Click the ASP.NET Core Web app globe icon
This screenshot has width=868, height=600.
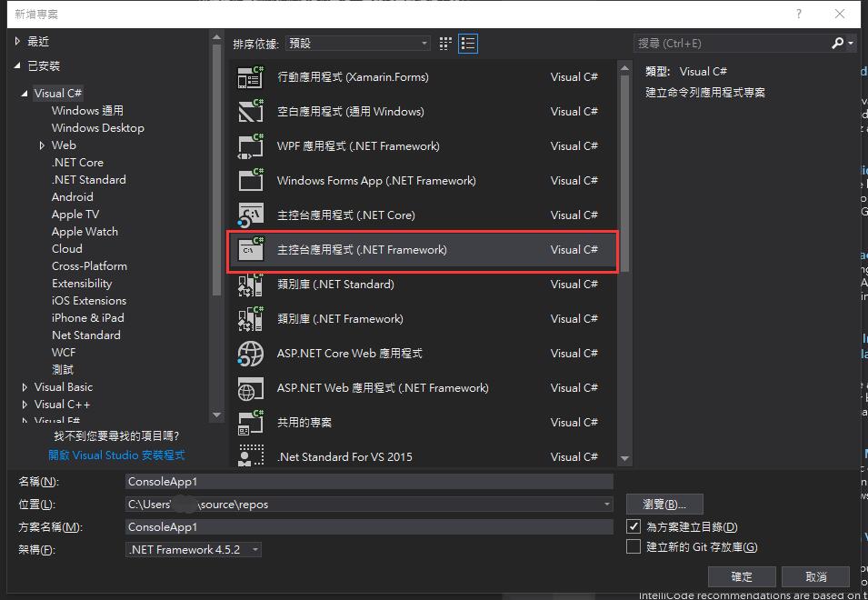click(x=251, y=354)
